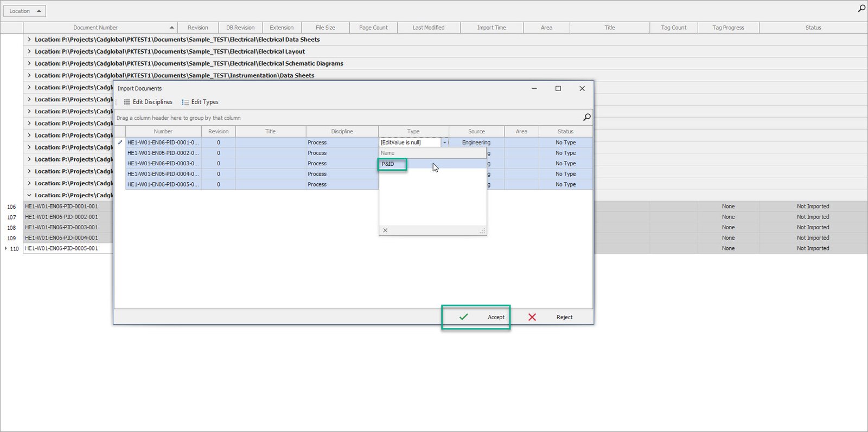Click the main grid search magnifier icon
This screenshot has width=868, height=432.
[x=861, y=8]
